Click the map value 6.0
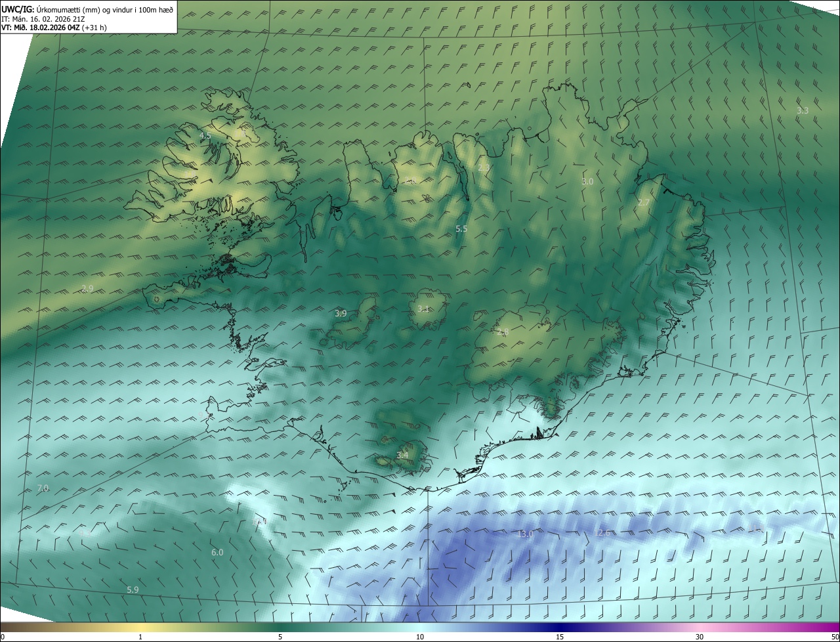Viewport: 840px width, 642px height. 217,553
